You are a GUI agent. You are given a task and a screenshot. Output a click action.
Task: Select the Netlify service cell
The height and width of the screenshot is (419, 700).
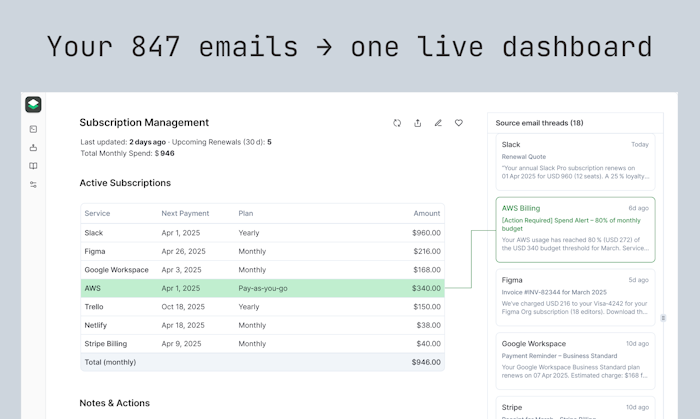pos(96,325)
